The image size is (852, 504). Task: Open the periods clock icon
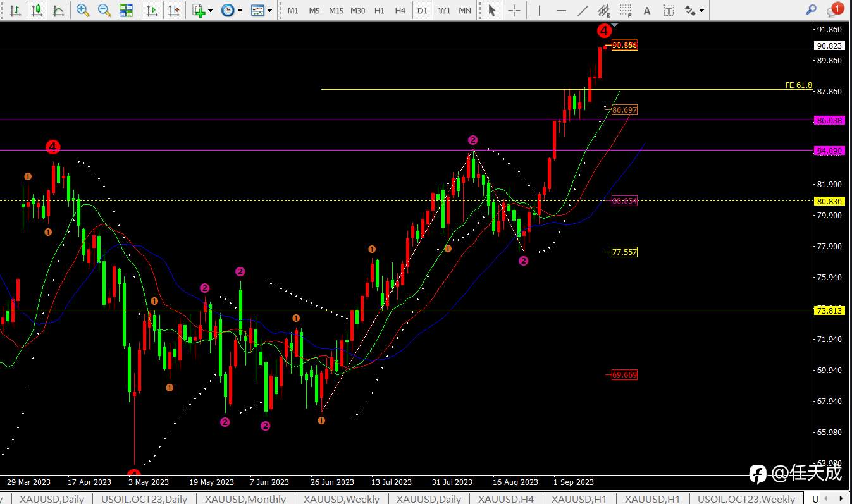coord(227,10)
